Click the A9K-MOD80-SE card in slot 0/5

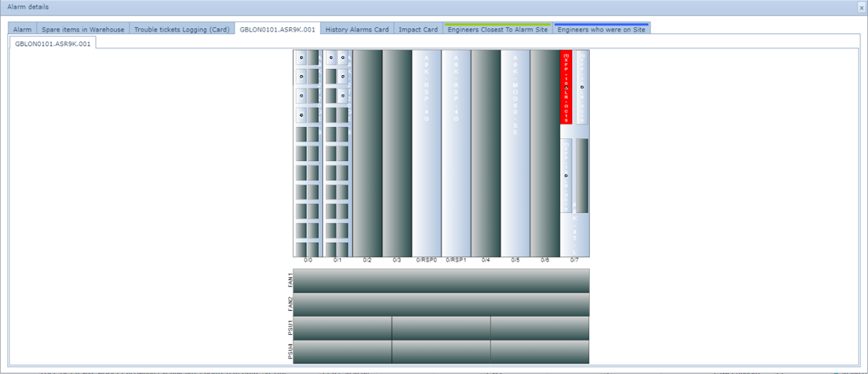[515, 153]
